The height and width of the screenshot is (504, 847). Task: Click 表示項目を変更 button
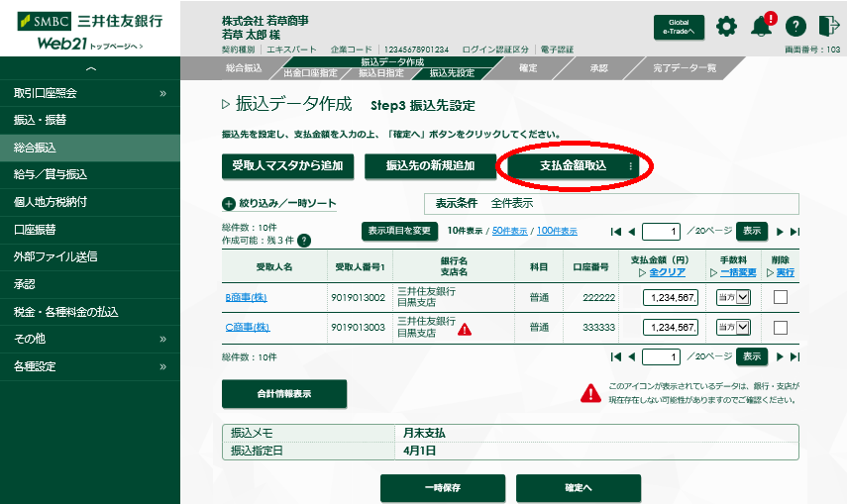[x=399, y=231]
